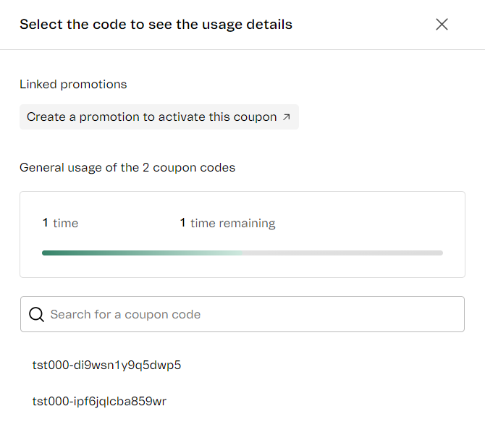Select coupon code tst000-di9wsn1y9q5dwp5
The height and width of the screenshot is (448, 485).
[x=106, y=365]
